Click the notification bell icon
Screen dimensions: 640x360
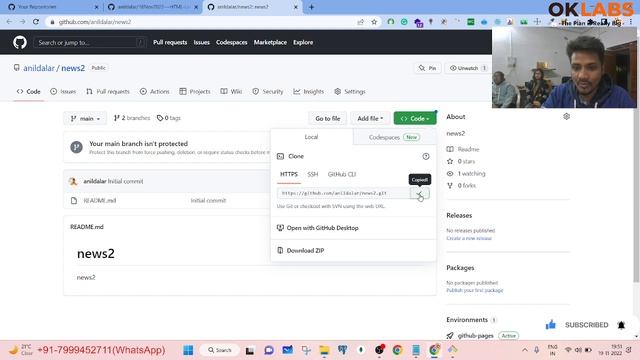pyautogui.click(x=621, y=325)
